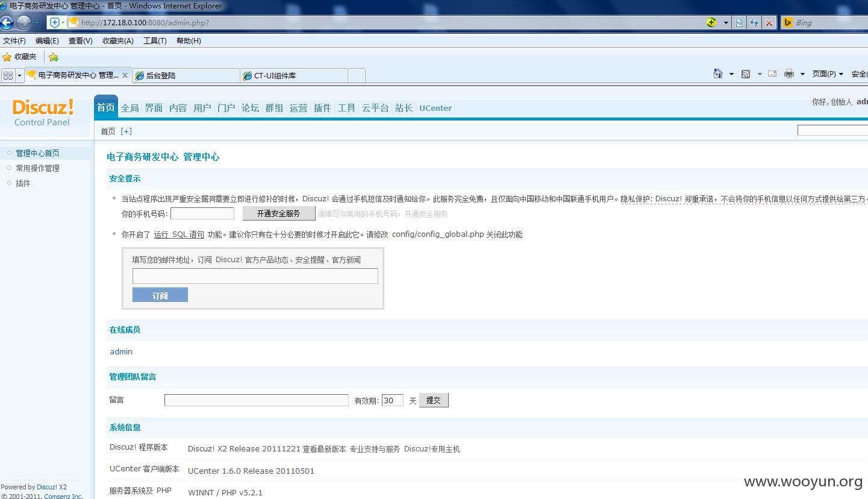Open the recent pages dropdown arrow beside the Forward button
868x499 pixels.
[x=37, y=23]
